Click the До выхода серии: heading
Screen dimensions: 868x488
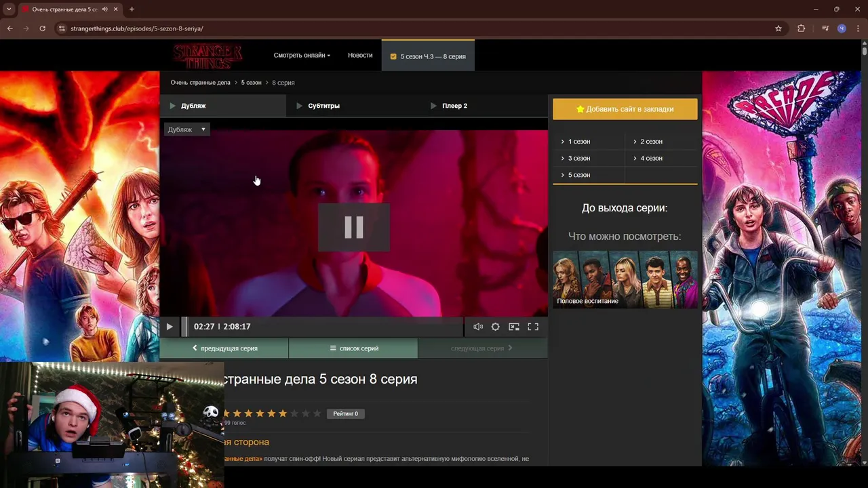625,208
